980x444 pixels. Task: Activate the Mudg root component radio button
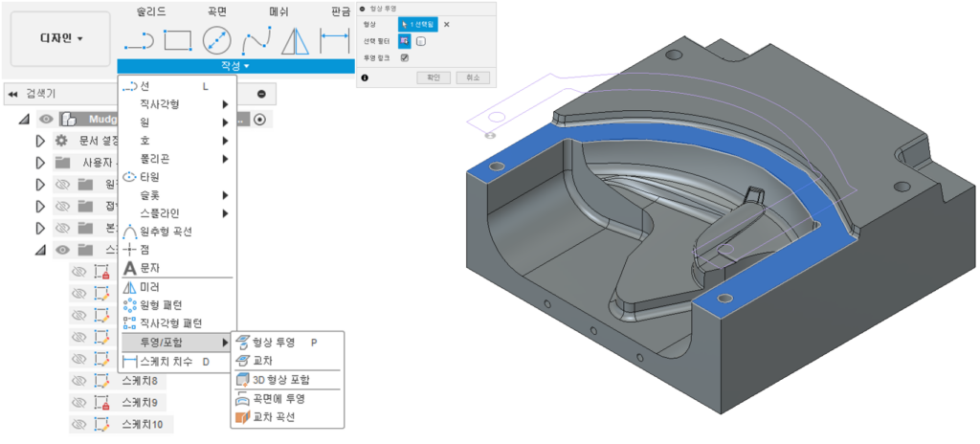[x=261, y=119]
